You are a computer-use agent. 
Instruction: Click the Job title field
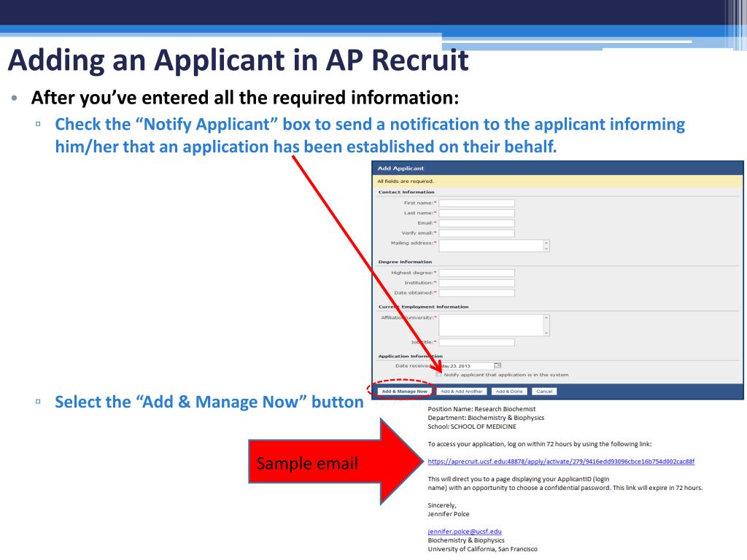pos(476,343)
